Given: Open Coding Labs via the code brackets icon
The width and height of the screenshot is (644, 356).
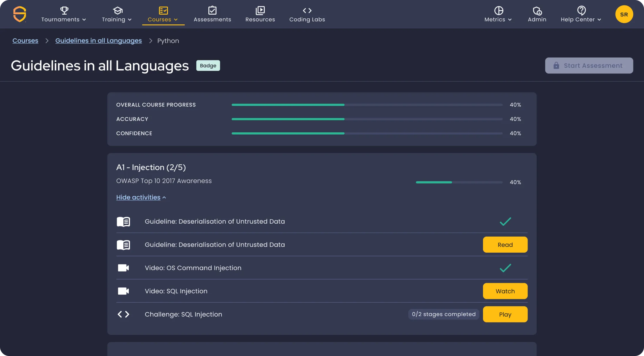Looking at the screenshot, I should 307,10.
